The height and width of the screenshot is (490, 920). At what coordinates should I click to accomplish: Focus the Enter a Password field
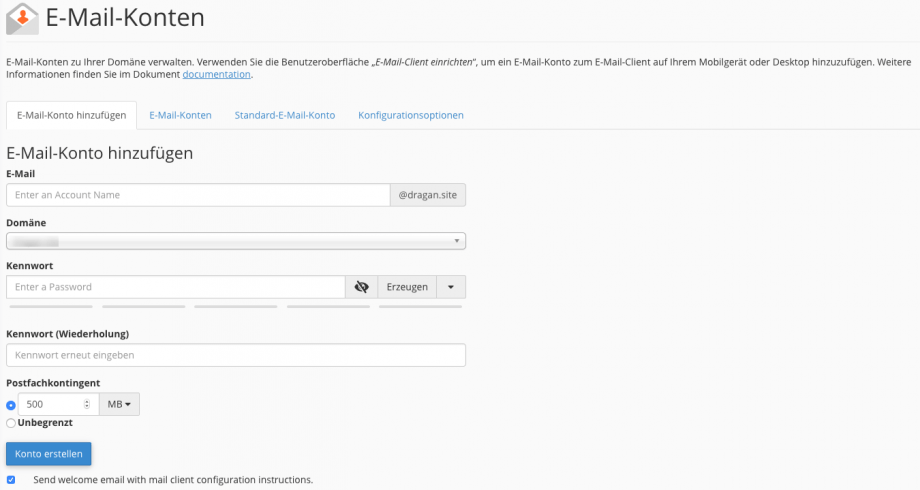tap(176, 287)
